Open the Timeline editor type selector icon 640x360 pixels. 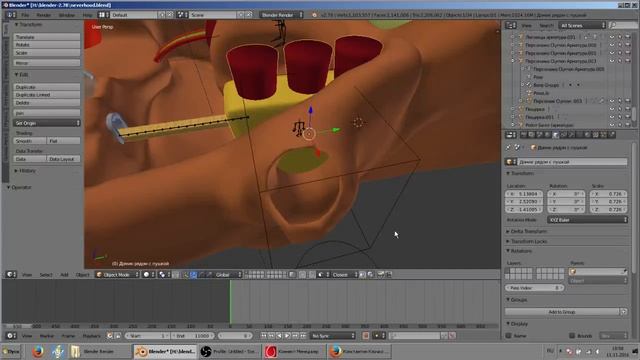click(x=11, y=336)
